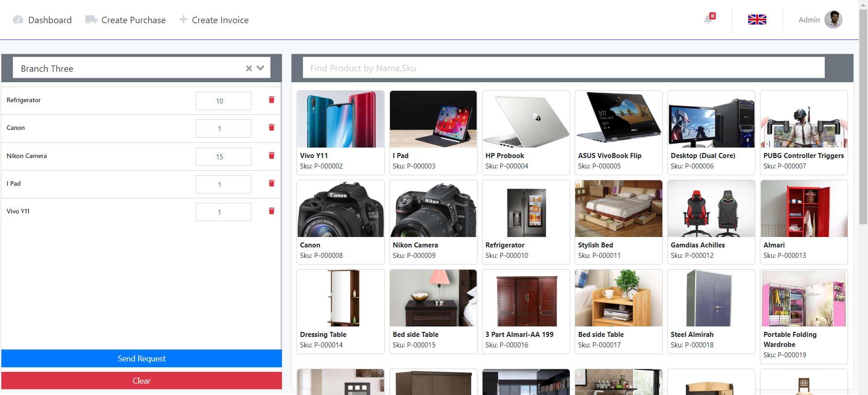Select the Canon camera product image

[340, 208]
